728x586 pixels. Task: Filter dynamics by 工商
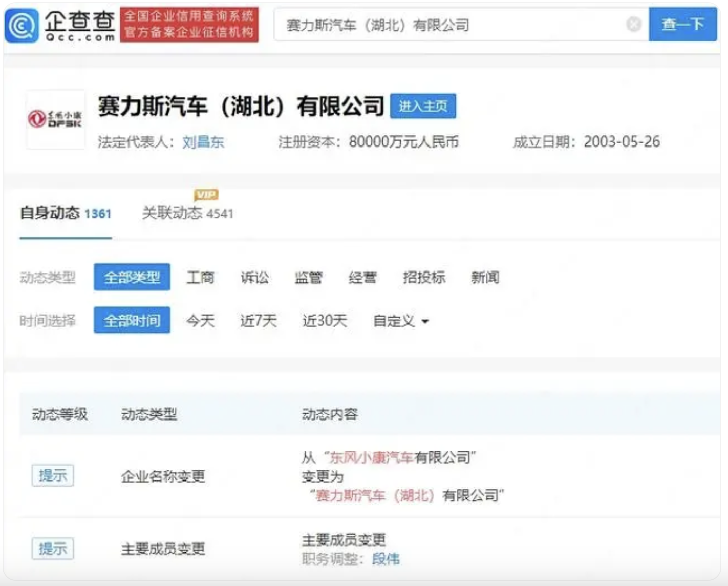click(200, 277)
